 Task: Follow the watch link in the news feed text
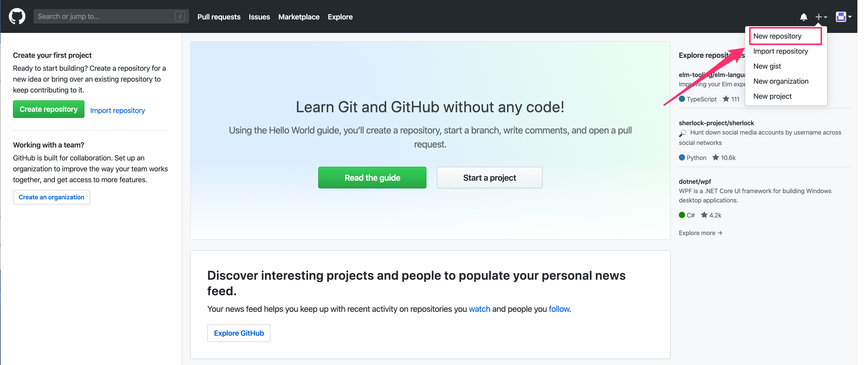pyautogui.click(x=479, y=309)
